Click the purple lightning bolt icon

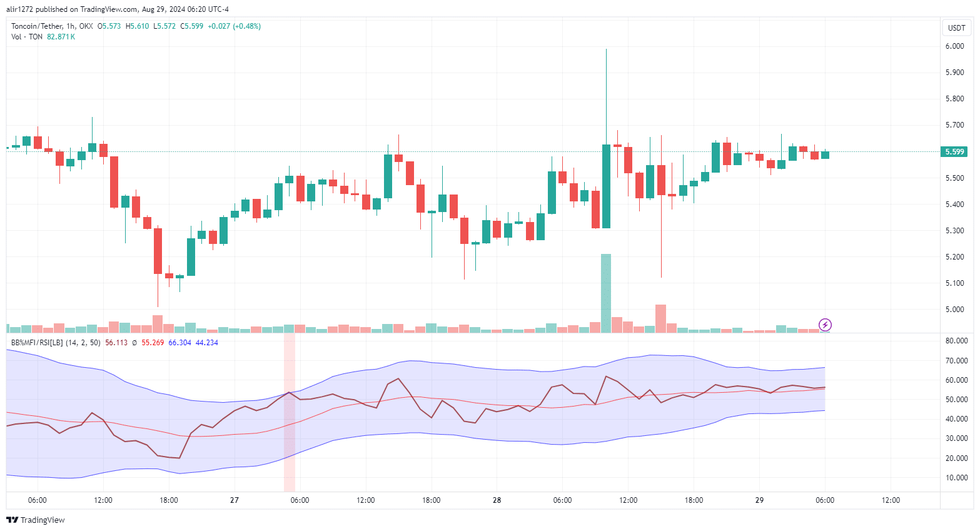826,325
